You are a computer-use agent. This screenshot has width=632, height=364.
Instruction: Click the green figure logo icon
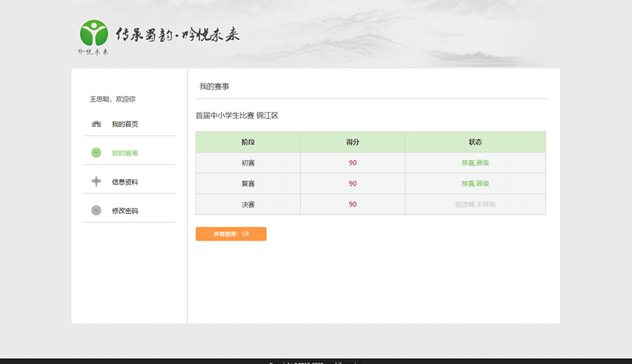pyautogui.click(x=94, y=33)
